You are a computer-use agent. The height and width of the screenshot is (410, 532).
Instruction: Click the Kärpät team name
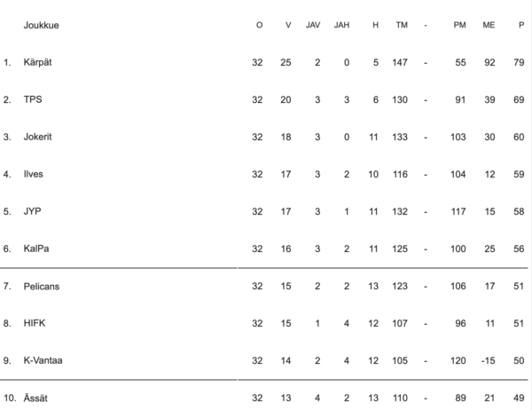coord(38,63)
